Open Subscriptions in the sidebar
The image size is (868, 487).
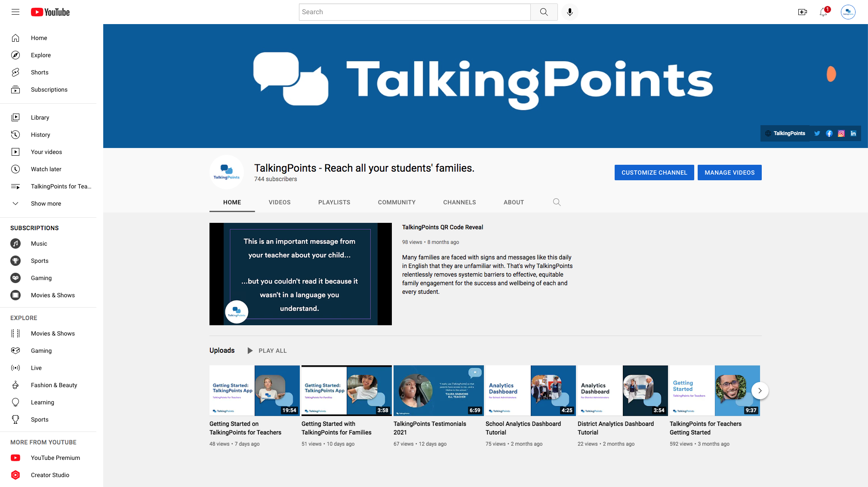coord(48,89)
